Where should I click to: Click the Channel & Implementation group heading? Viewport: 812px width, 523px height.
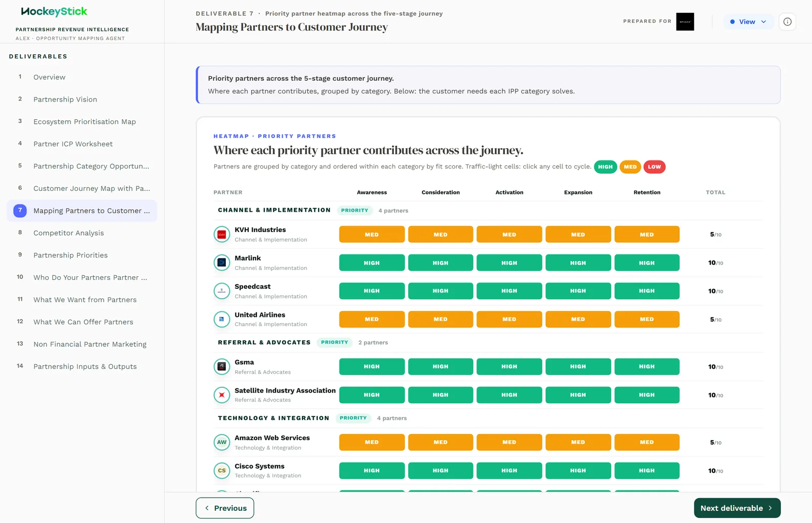click(274, 210)
